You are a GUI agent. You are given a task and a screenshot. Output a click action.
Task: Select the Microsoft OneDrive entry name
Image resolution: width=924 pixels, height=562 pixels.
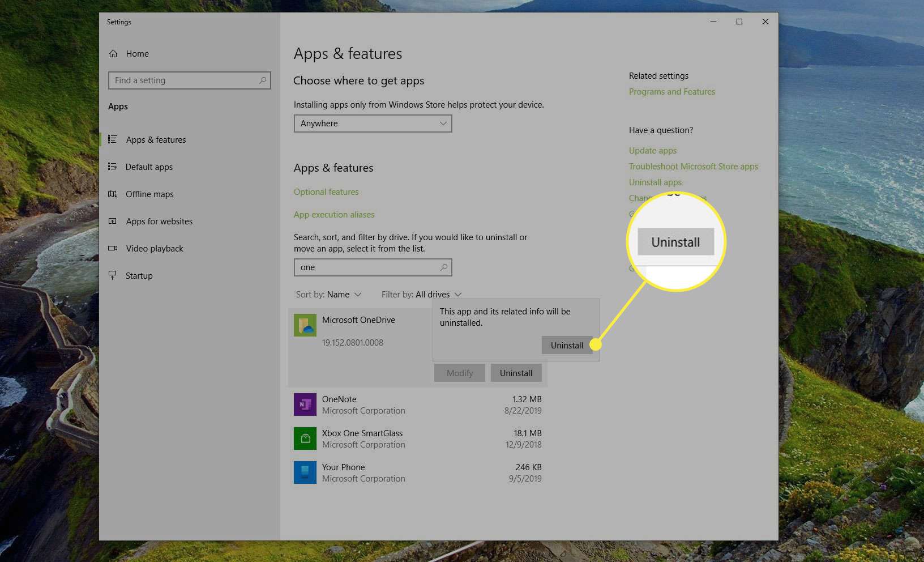[358, 320]
